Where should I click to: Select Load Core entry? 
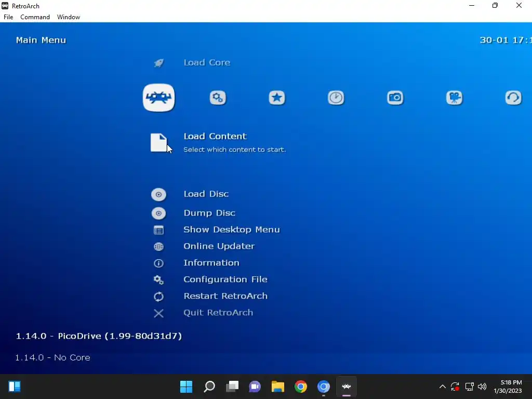207,62
